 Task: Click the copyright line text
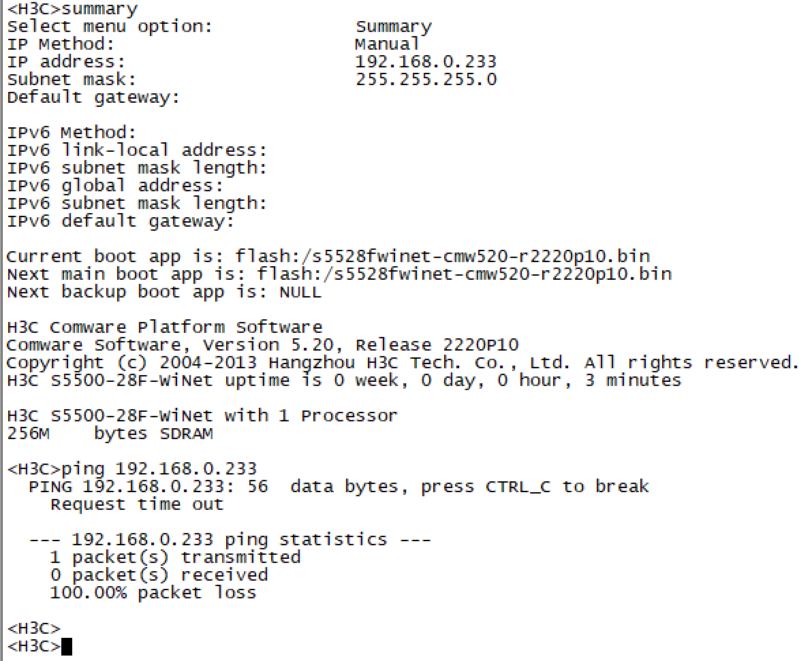402,363
